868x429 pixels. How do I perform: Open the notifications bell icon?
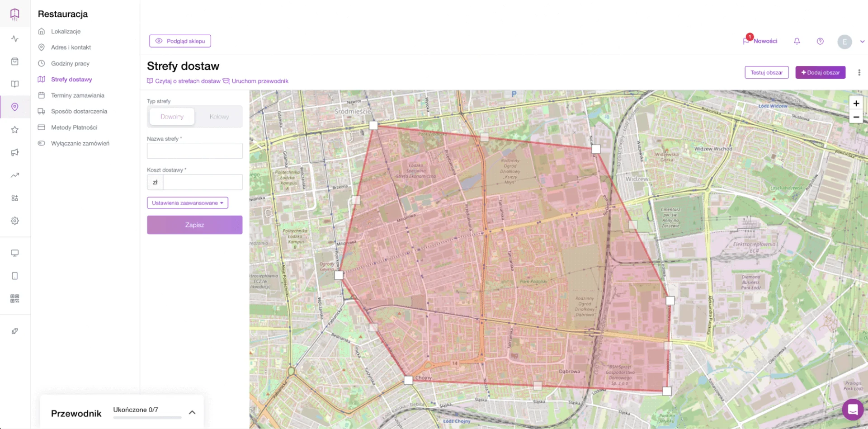click(x=797, y=41)
